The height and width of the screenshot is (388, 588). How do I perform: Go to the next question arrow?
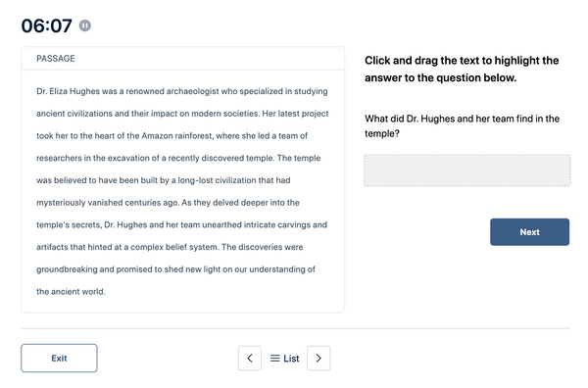318,358
